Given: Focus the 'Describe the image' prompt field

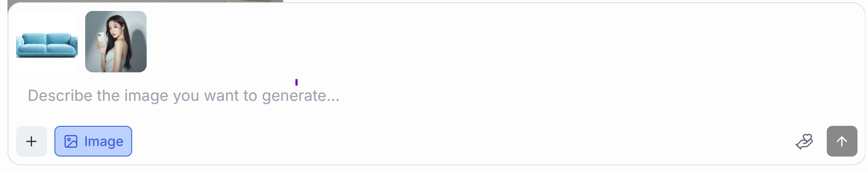Looking at the screenshot, I should point(435,96).
